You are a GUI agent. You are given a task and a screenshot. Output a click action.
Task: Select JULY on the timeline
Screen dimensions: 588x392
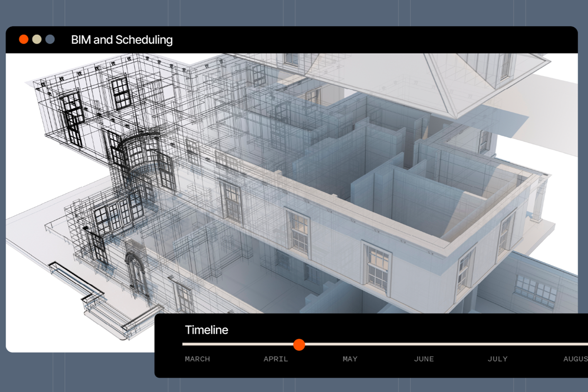tap(497, 359)
